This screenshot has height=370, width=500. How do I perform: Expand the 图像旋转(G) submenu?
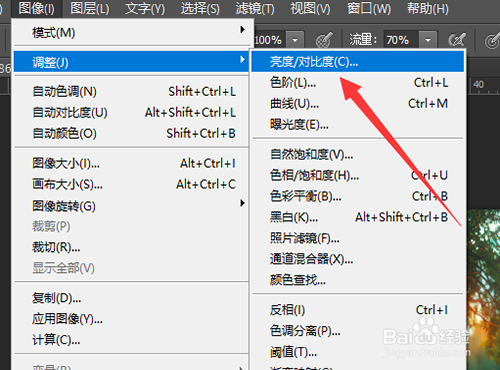tap(132, 206)
